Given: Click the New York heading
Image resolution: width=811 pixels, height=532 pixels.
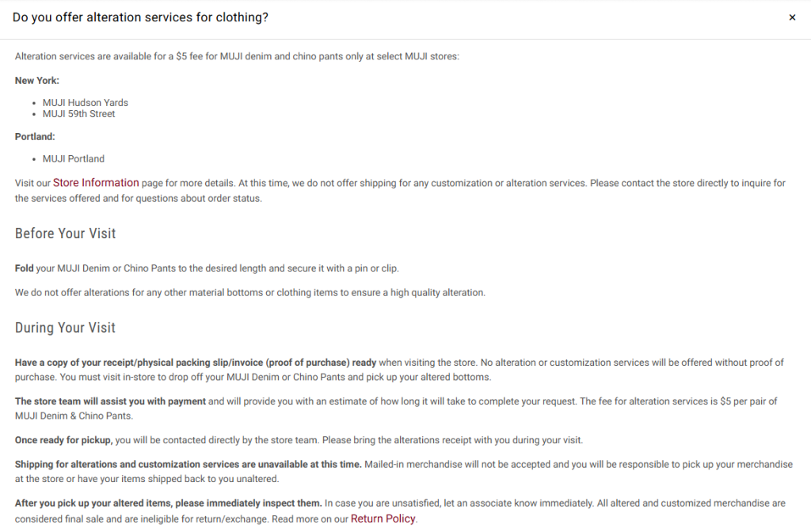Looking at the screenshot, I should point(37,81).
